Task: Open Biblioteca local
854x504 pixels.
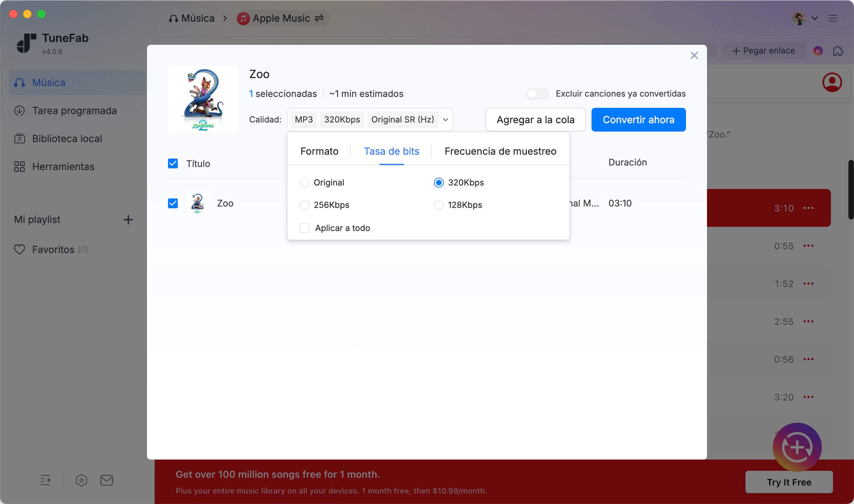Action: coord(66,139)
